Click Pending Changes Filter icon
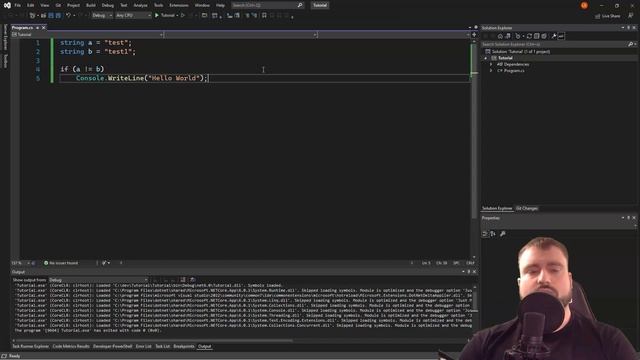The height and width of the screenshot is (360, 640). [x=518, y=36]
